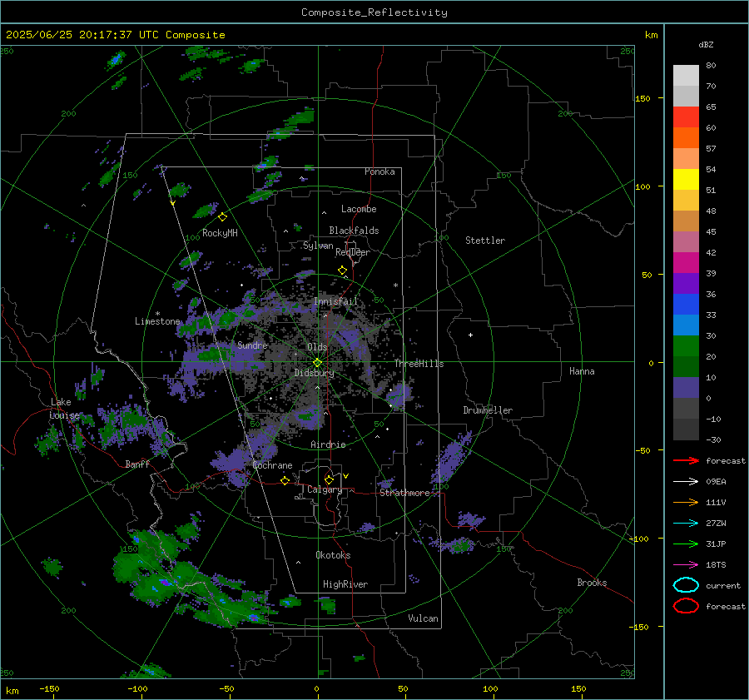Click the yellow diamond marker below RedDeer
The height and width of the screenshot is (700, 749).
(342, 271)
